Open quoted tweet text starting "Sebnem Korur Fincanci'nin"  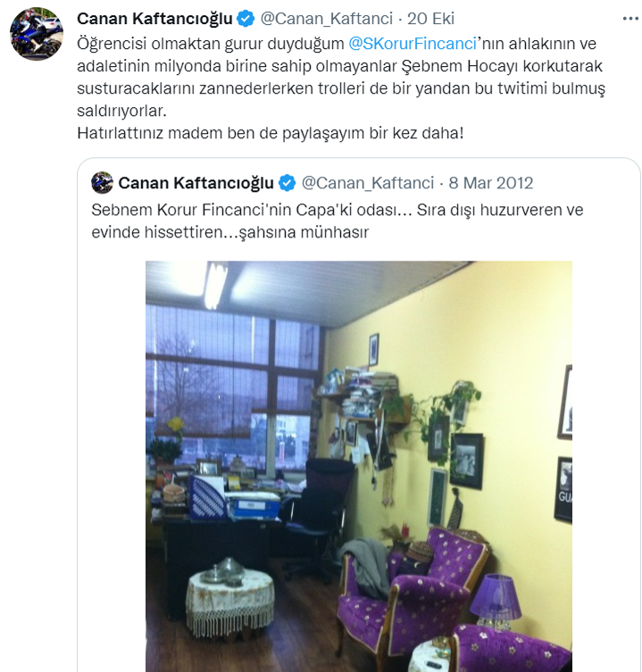[x=338, y=220]
